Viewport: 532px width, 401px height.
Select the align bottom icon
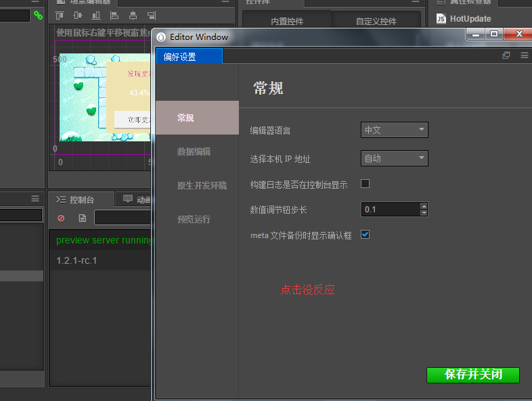(x=96, y=16)
